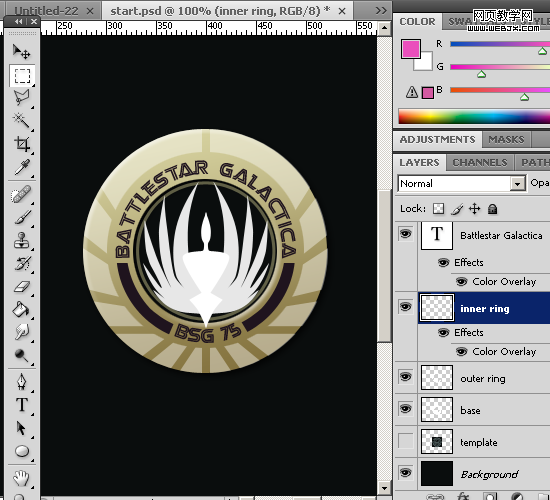550x500 pixels.
Task: Open the Color panel tab
Action: (417, 22)
